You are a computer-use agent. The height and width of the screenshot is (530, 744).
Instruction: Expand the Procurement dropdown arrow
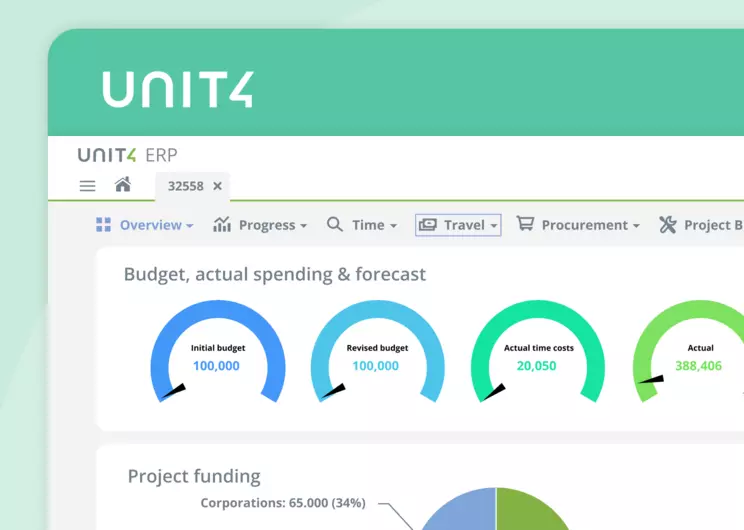coord(636,226)
